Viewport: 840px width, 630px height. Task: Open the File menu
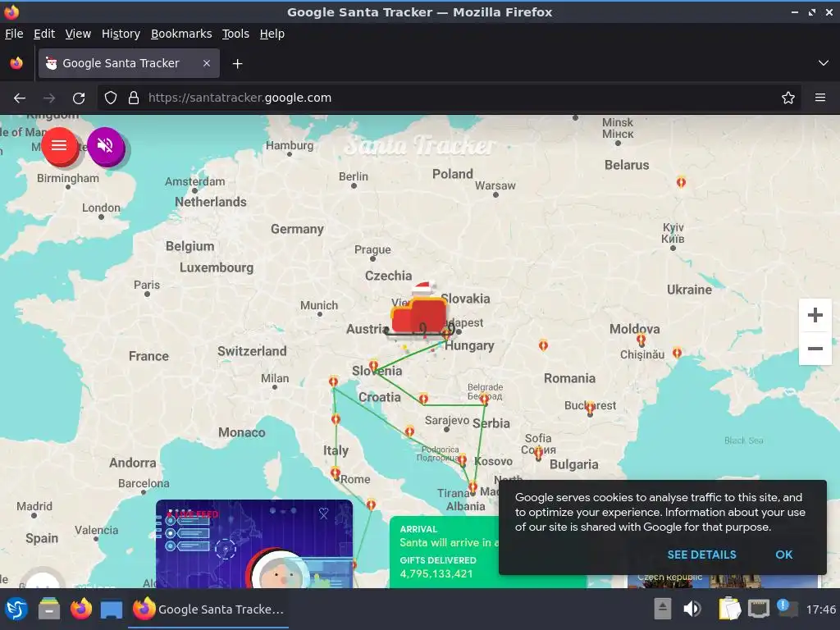coord(14,34)
